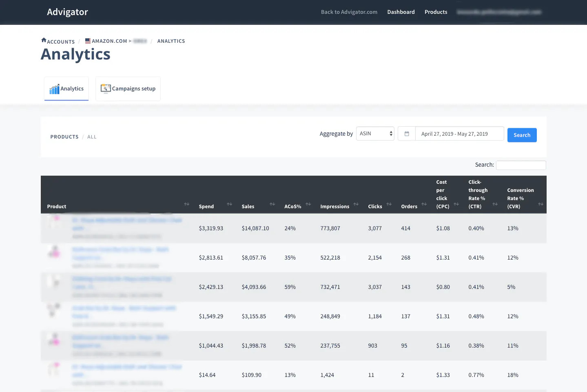This screenshot has width=587, height=392.
Task: Sort by Impressions column sort icon
Action: [356, 204]
